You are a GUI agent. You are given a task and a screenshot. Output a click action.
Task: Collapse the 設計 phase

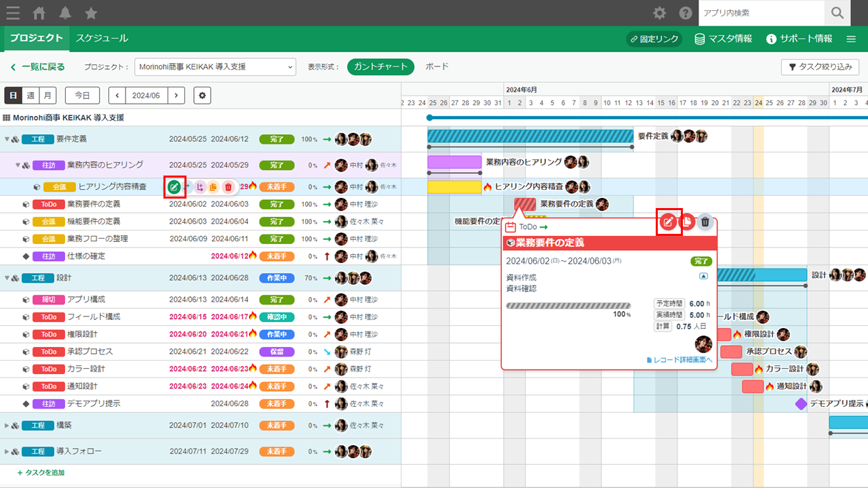click(7, 278)
